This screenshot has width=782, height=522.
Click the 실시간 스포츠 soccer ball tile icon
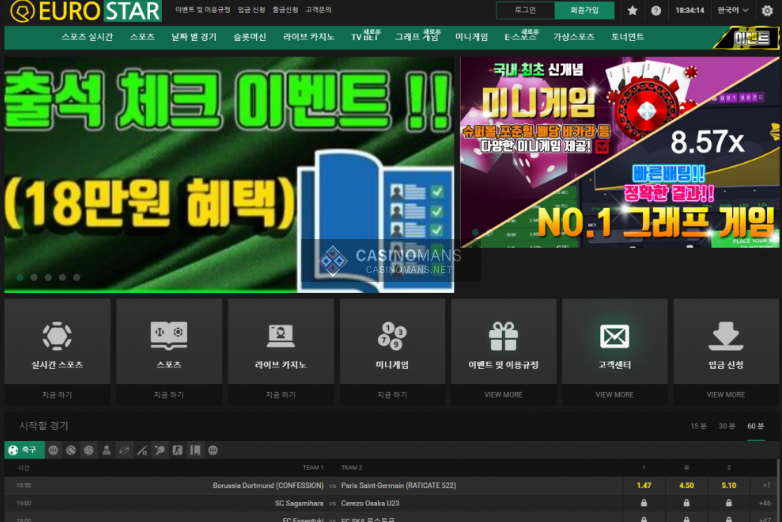click(x=57, y=335)
